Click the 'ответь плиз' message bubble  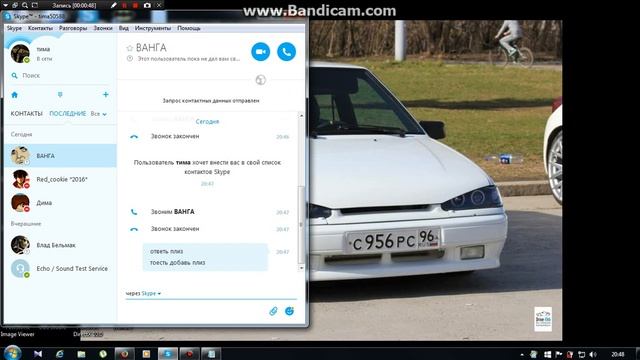[205, 257]
